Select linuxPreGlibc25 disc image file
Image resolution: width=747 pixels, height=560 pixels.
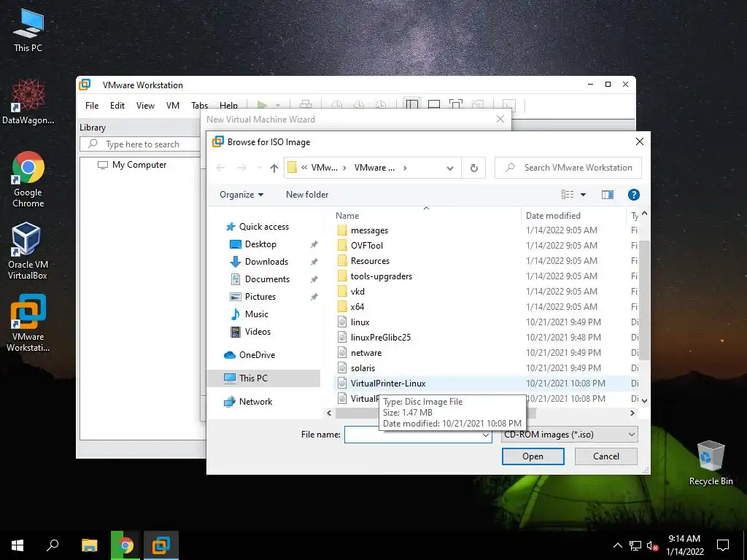[x=381, y=338]
